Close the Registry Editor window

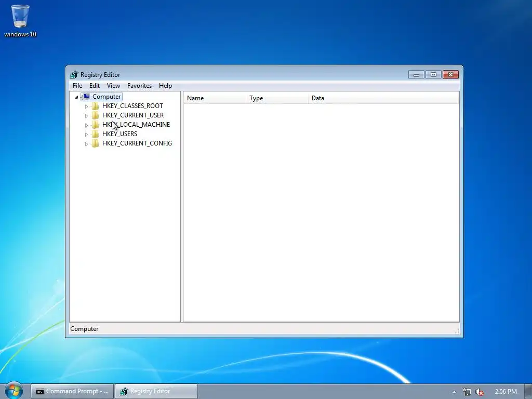450,75
